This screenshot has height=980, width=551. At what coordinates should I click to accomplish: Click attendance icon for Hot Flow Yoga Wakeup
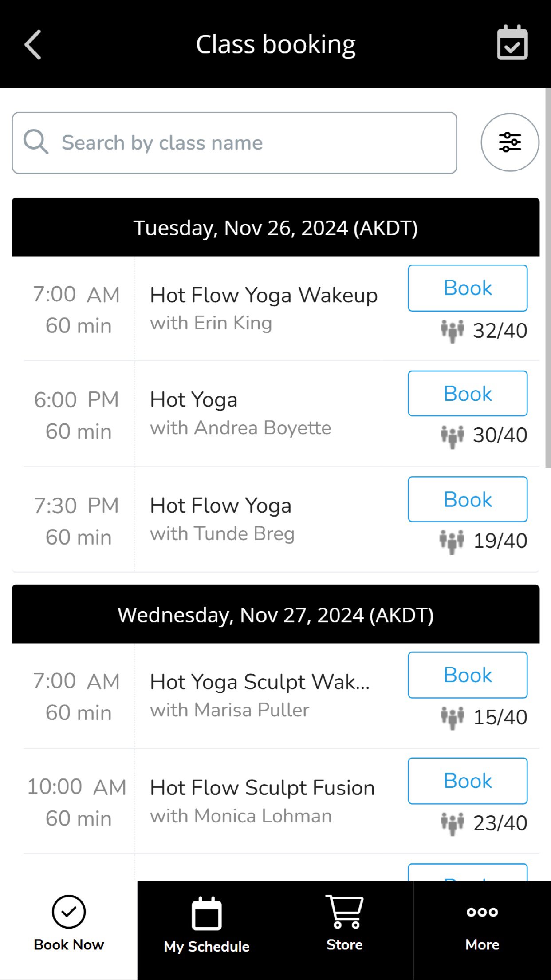click(x=452, y=331)
